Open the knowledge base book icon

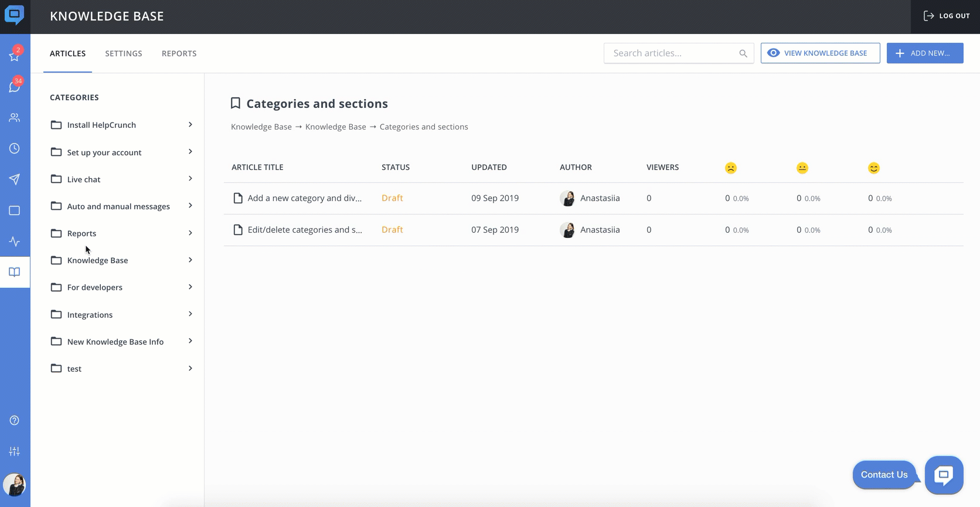point(15,272)
